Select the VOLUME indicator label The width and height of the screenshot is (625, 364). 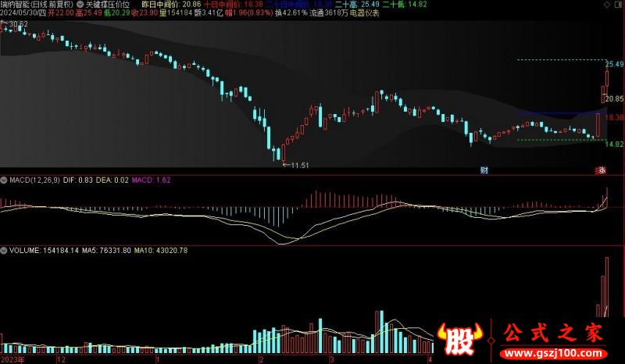pyautogui.click(x=24, y=251)
